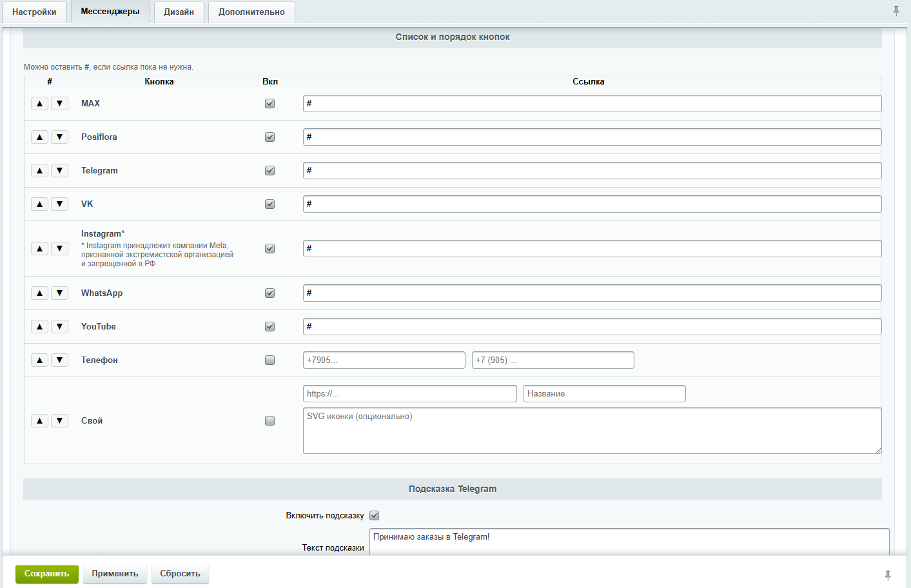Move Posiflora row up
The width and height of the screenshot is (911, 588).
click(40, 137)
